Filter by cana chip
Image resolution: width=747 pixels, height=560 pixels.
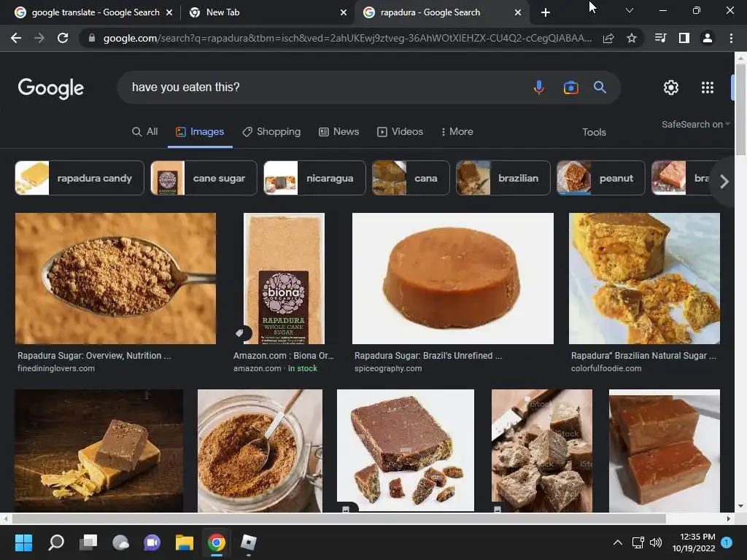[411, 178]
